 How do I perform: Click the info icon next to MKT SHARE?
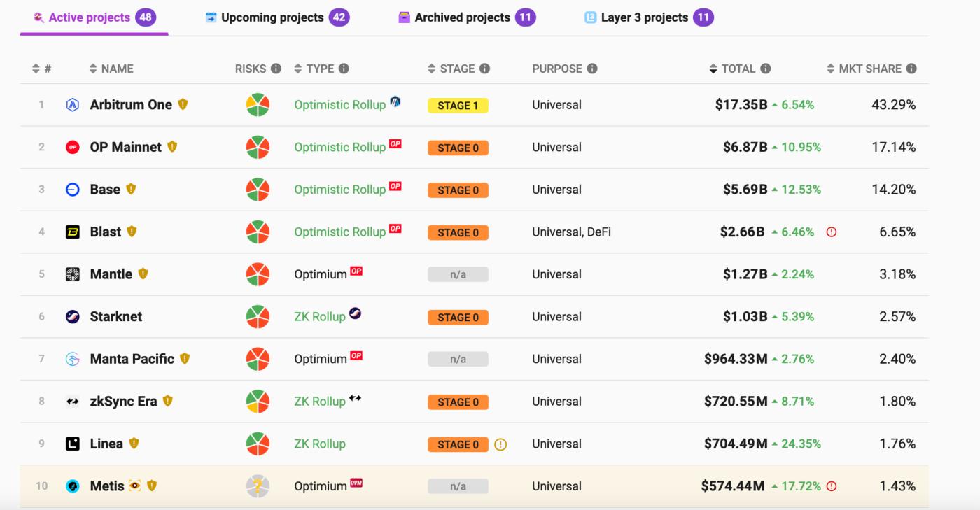(x=911, y=69)
